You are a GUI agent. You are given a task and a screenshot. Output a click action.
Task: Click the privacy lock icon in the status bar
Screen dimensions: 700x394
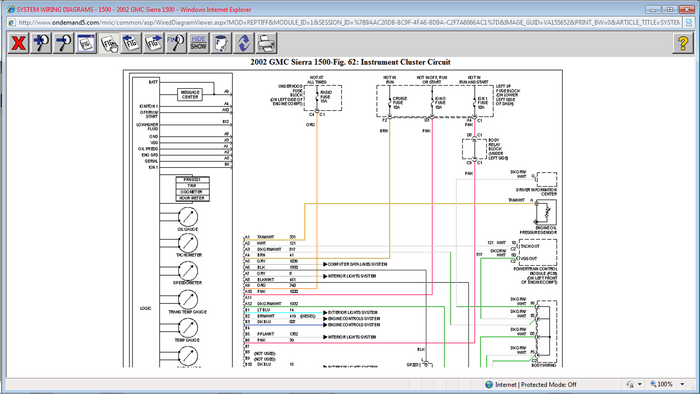[x=630, y=384]
